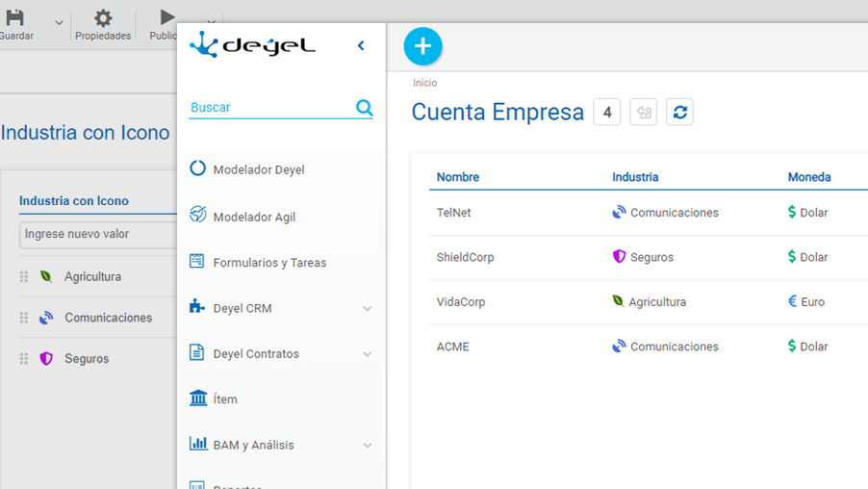Screen dimensions: 868x489
Task: Click Comunicaciones icon in TelNet row
Action: [619, 212]
